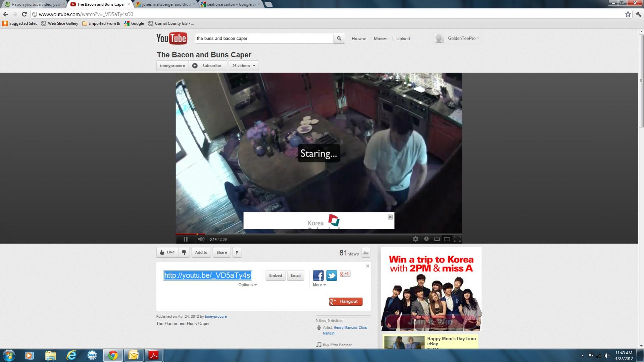This screenshot has height=362, width=644.
Task: Expand the 26 videos dropdown
Action: [244, 66]
